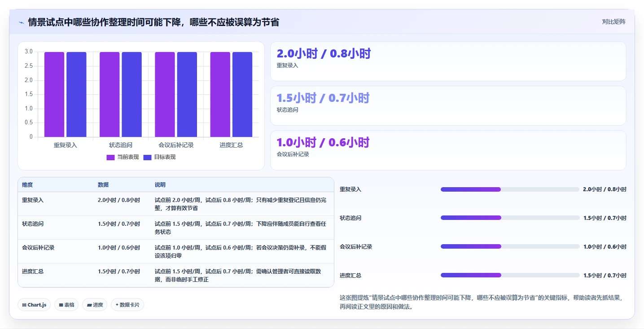Click the 1.0小时 / 0.6小时 progress value label

[605, 246]
